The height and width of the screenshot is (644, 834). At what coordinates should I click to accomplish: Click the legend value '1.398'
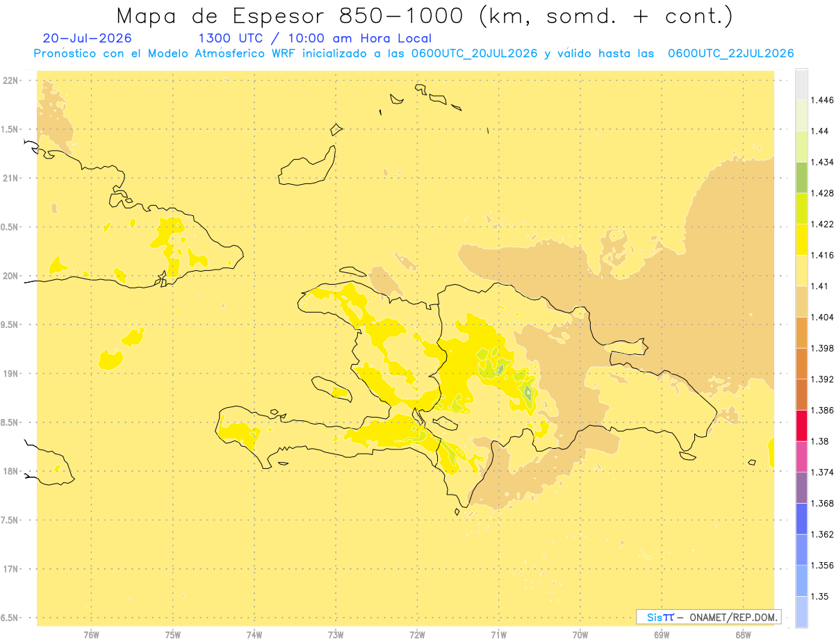click(x=821, y=348)
